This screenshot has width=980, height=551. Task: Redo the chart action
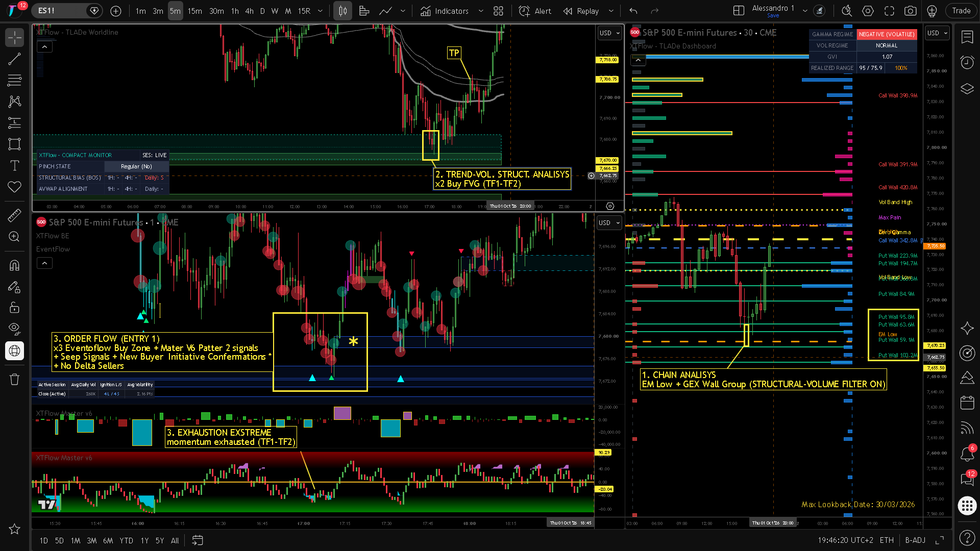pyautogui.click(x=655, y=11)
